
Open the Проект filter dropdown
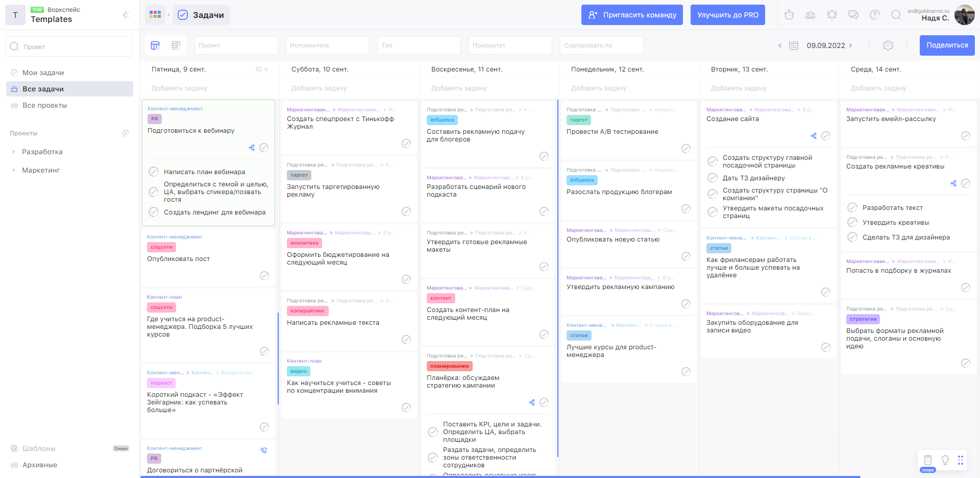click(236, 45)
